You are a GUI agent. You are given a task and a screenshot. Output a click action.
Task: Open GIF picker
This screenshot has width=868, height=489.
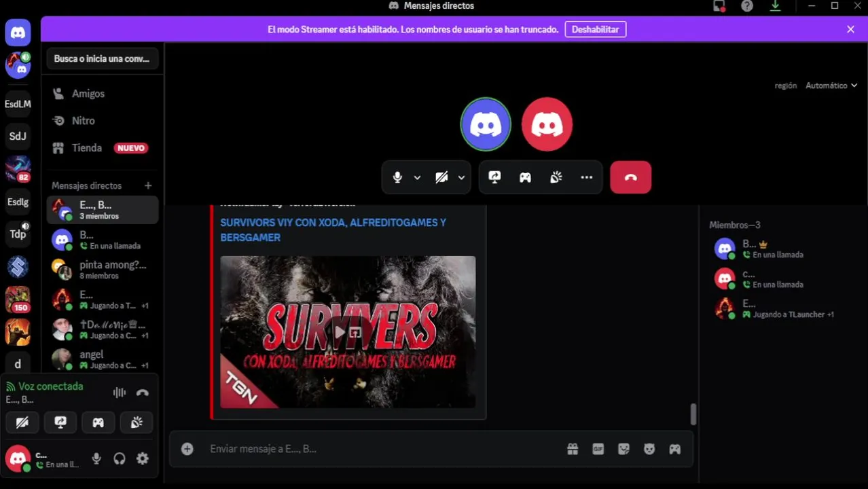click(598, 449)
